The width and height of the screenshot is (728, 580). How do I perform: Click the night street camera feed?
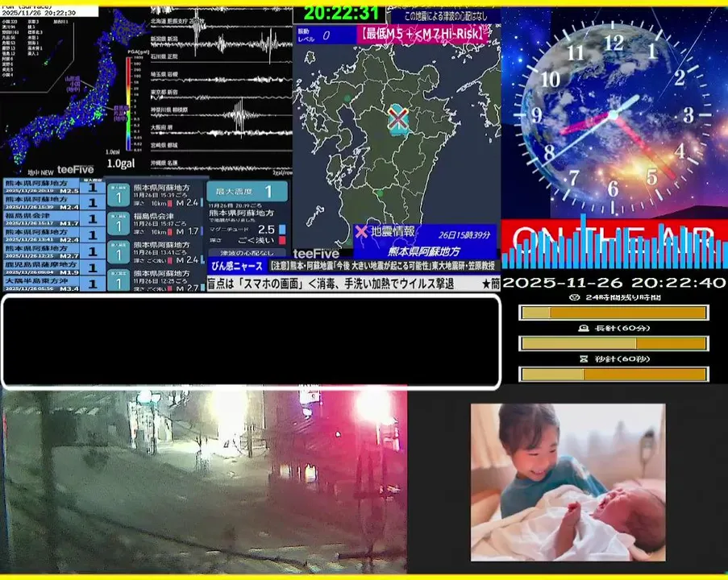coord(204,480)
